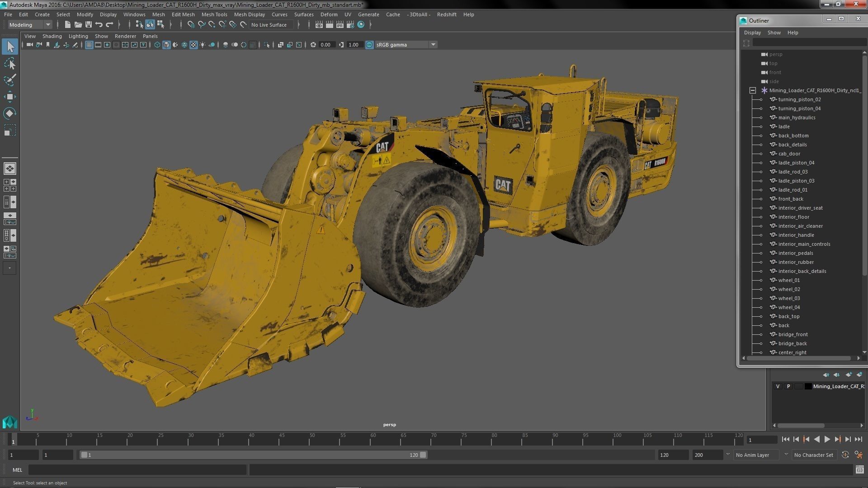Activate the Lasso select tool
The width and height of the screenshot is (868, 488).
coord(10,64)
